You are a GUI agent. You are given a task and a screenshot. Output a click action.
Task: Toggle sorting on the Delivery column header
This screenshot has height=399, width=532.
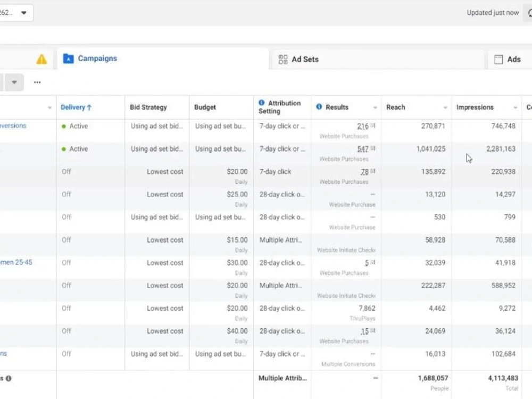[76, 107]
